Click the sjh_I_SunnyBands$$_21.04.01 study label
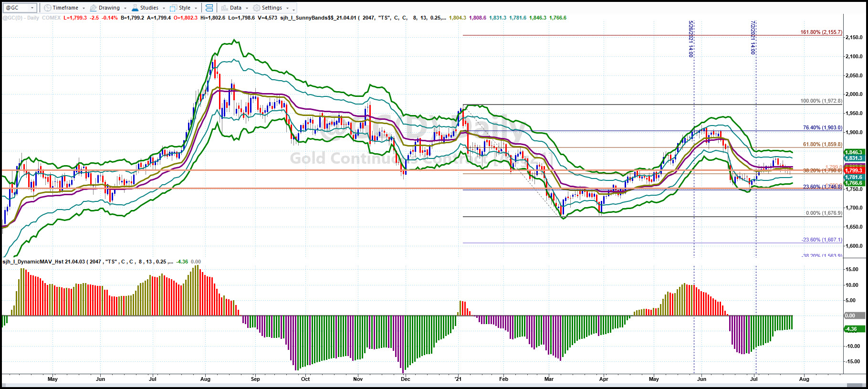The image size is (868, 389). (x=318, y=18)
